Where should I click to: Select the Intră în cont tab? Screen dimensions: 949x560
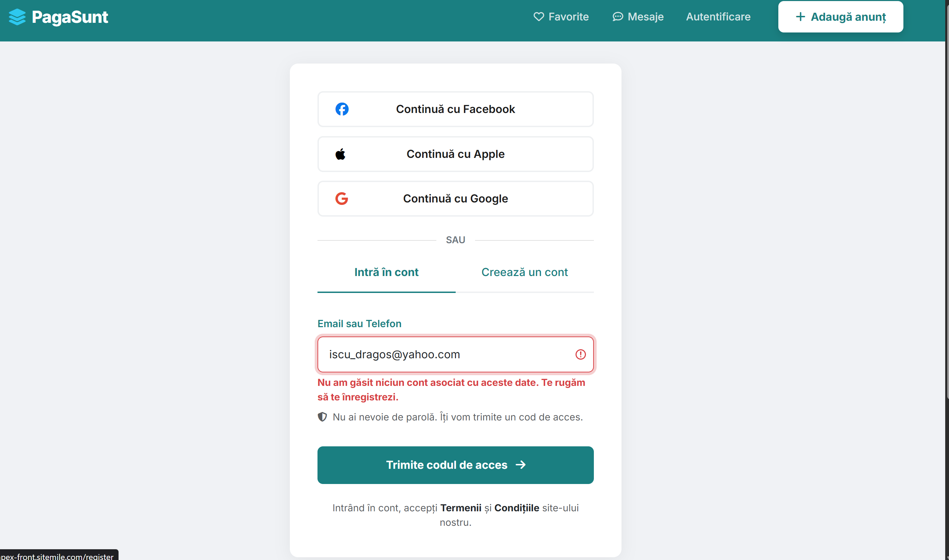386,272
